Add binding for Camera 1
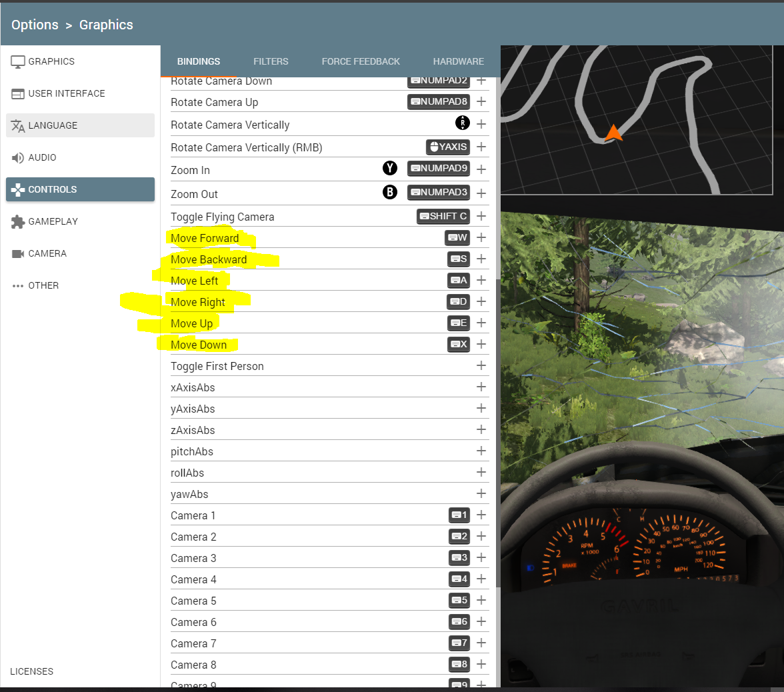Screen dimensions: 784x692 [481, 515]
